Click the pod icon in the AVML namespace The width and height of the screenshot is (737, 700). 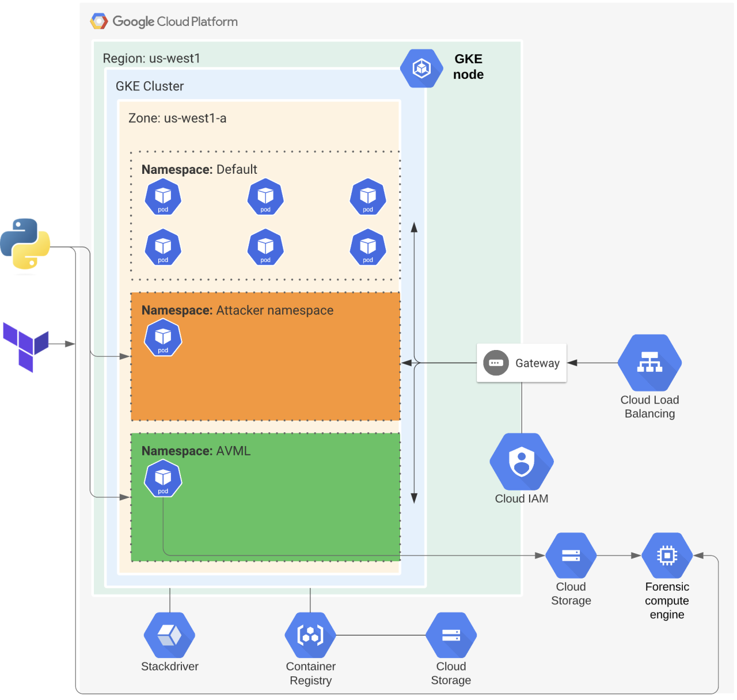(x=163, y=478)
